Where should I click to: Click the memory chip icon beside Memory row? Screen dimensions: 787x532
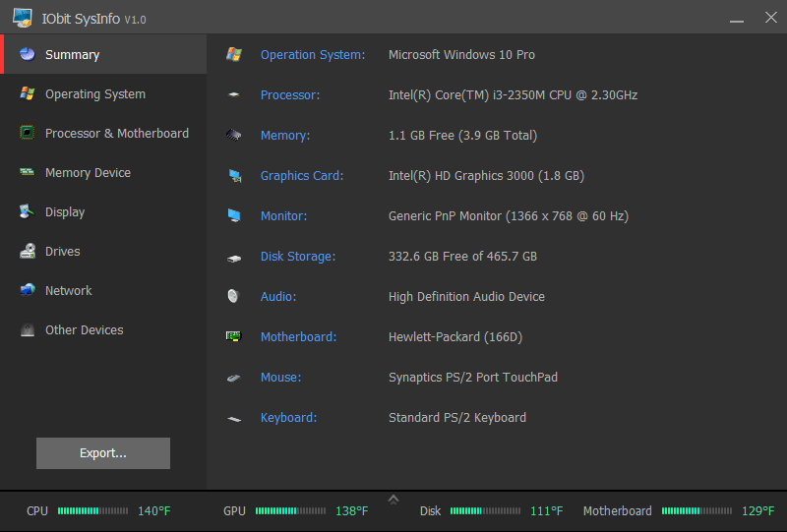234,135
